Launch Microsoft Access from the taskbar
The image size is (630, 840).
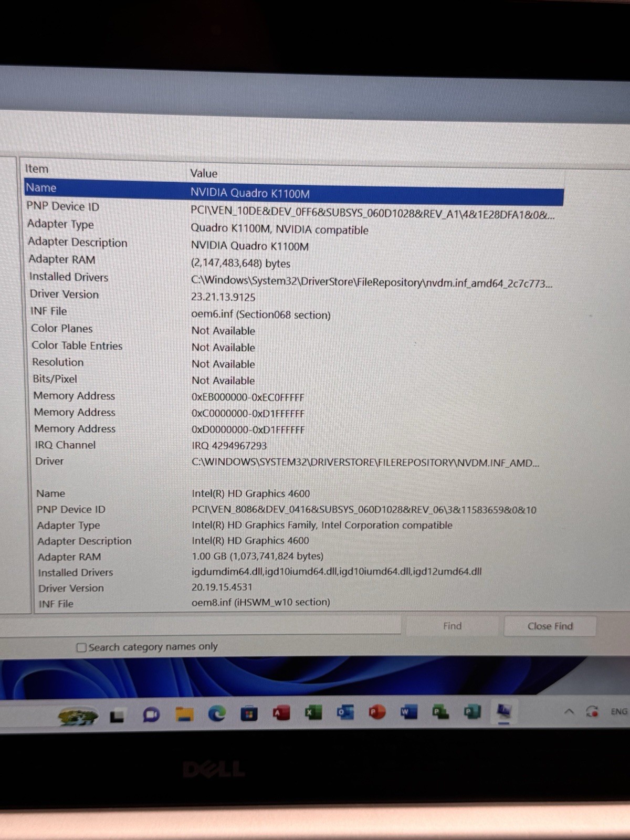point(281,713)
